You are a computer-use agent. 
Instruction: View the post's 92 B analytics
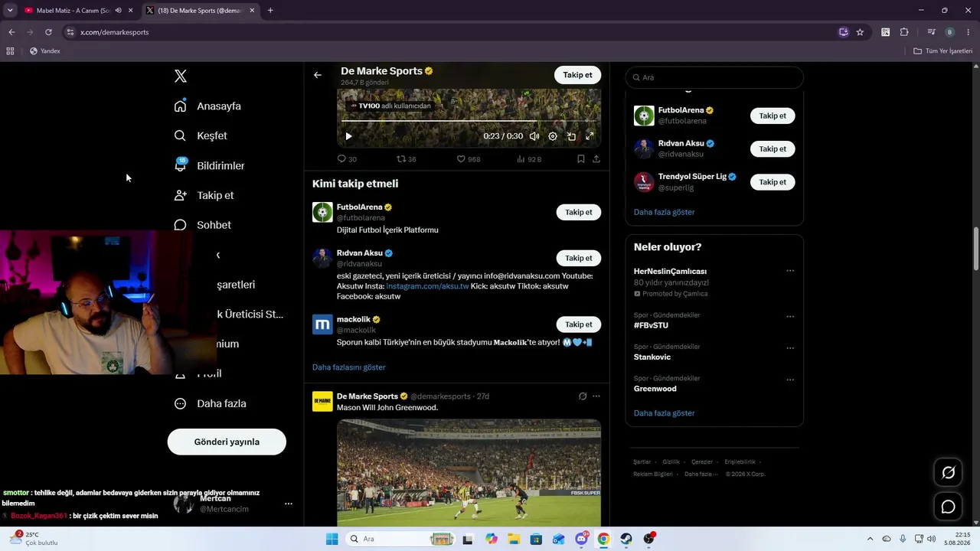coord(529,159)
